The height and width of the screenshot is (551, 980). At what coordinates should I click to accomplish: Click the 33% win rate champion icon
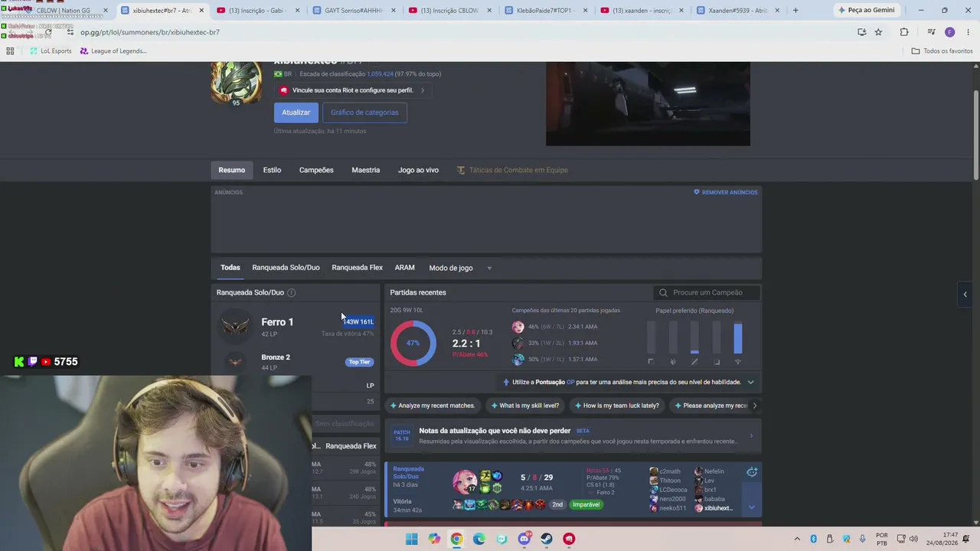[x=518, y=343]
